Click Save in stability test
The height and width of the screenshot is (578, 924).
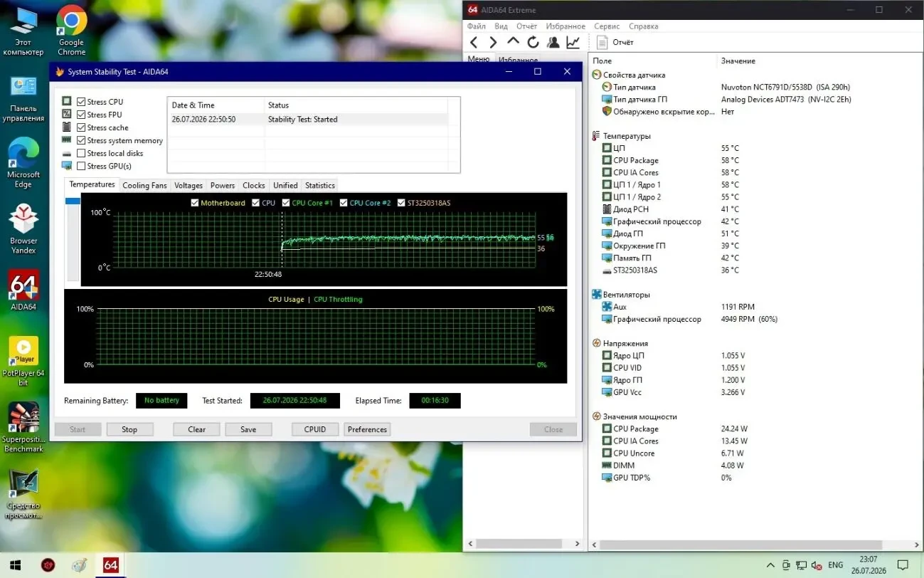(x=248, y=429)
